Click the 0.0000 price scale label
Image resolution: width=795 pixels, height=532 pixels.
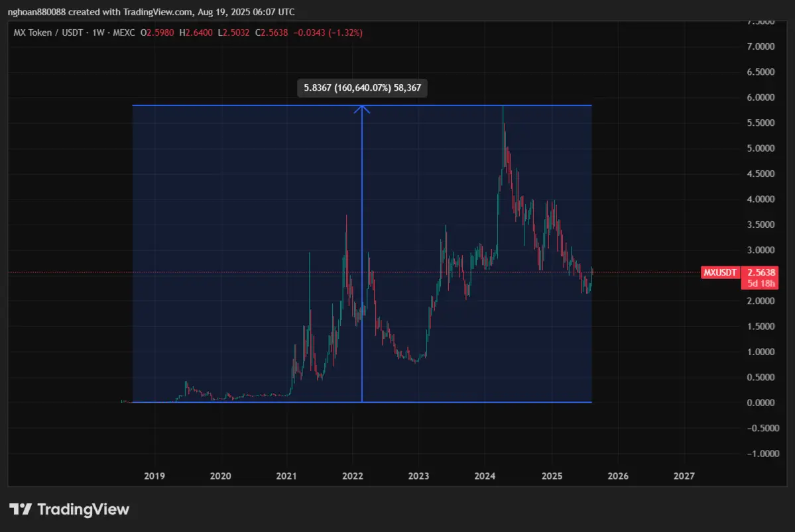pos(762,403)
